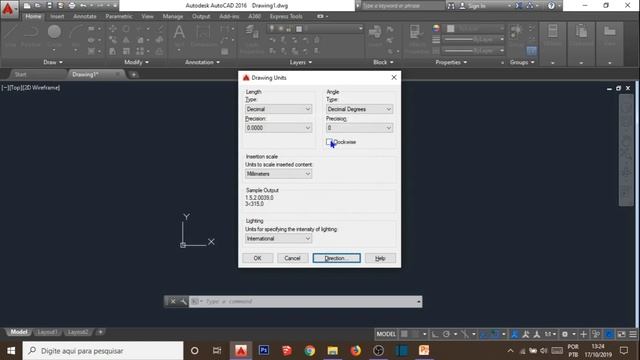This screenshot has width=640, height=360.
Task: Click OK in Drawing Units dialog
Action: [x=258, y=258]
